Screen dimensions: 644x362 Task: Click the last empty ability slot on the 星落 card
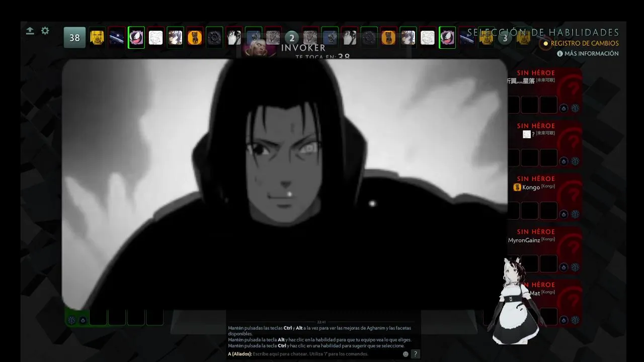click(548, 105)
